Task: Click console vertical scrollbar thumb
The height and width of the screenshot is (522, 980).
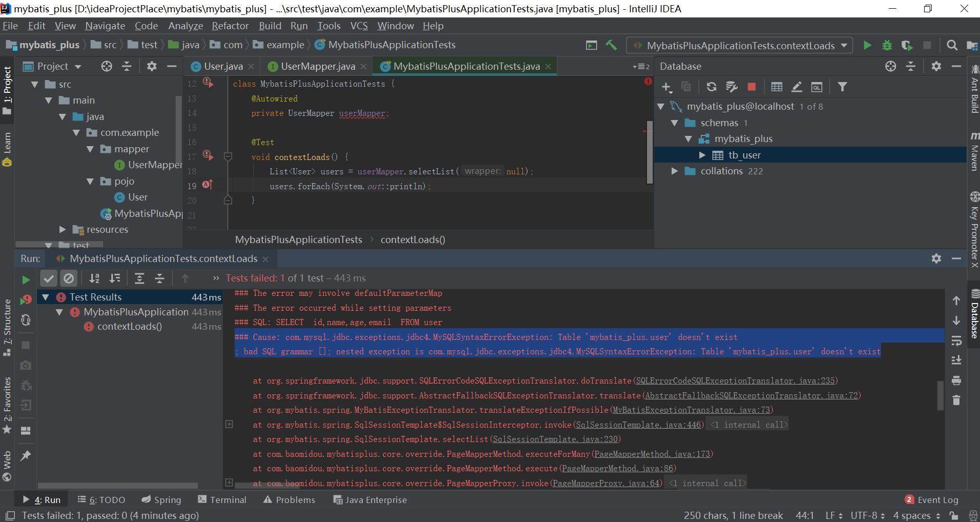Action: 940,395
